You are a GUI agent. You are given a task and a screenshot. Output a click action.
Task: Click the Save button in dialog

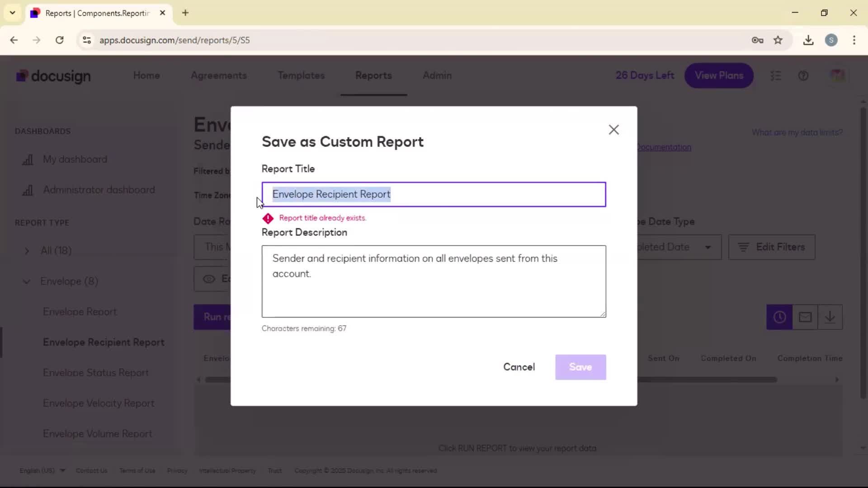580,367
